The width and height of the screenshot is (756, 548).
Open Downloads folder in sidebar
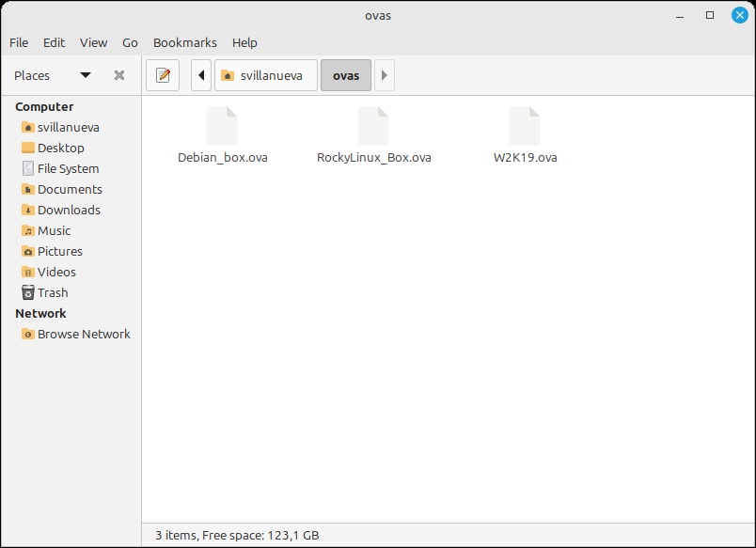[x=61, y=211]
